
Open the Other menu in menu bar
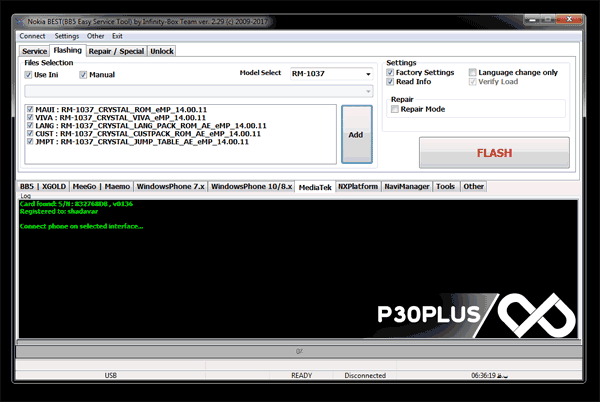(x=95, y=36)
